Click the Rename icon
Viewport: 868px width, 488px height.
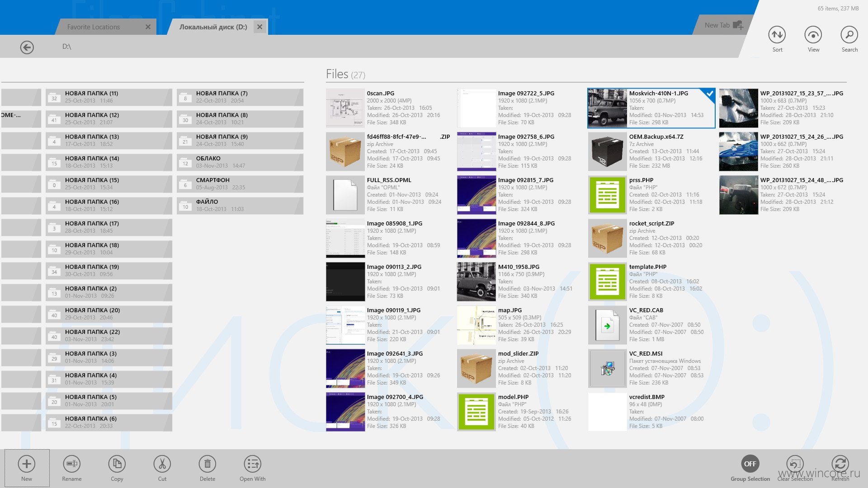tap(72, 464)
